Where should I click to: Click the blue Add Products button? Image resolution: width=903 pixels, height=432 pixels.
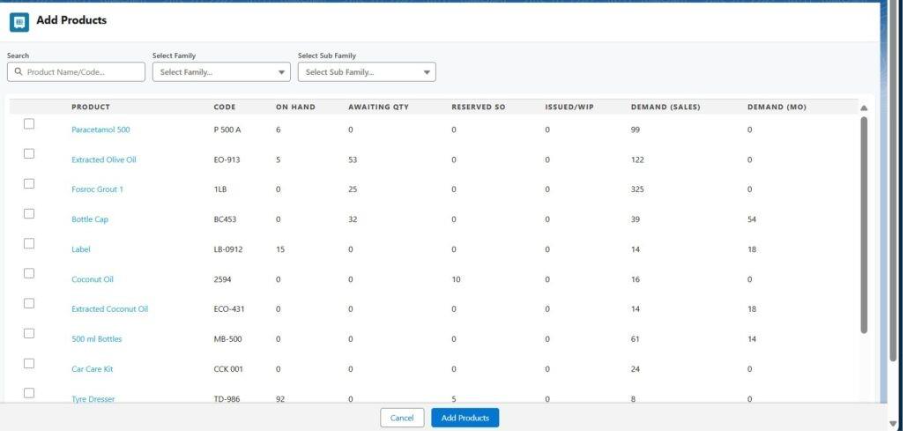tap(465, 418)
